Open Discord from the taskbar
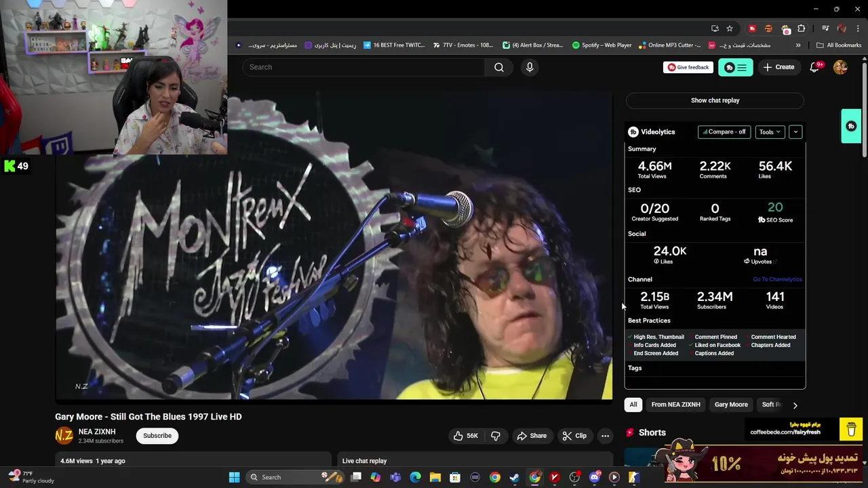The width and height of the screenshot is (868, 488). 595,477
